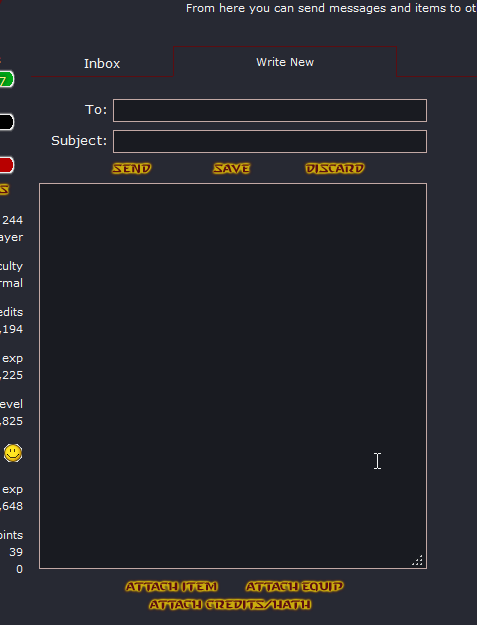Click the green health gauge
The width and height of the screenshot is (477, 625).
(x=6, y=79)
